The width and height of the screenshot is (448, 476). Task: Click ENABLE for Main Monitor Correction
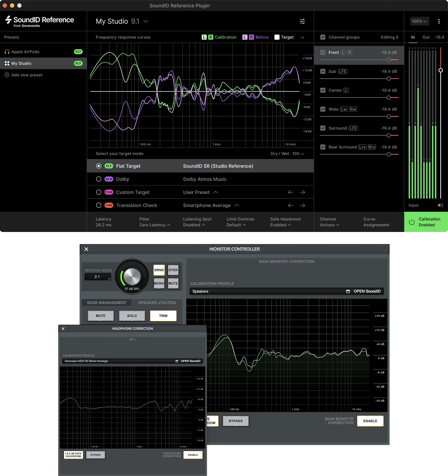coord(370,421)
